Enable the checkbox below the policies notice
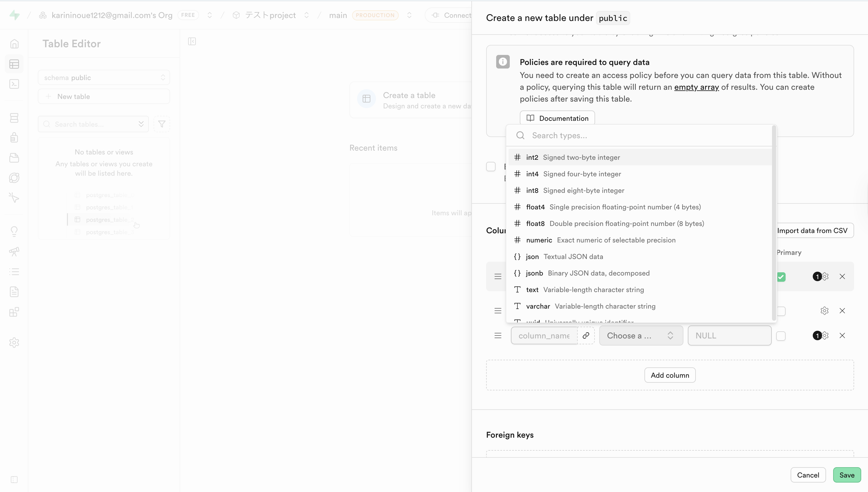The image size is (868, 492). point(491,167)
